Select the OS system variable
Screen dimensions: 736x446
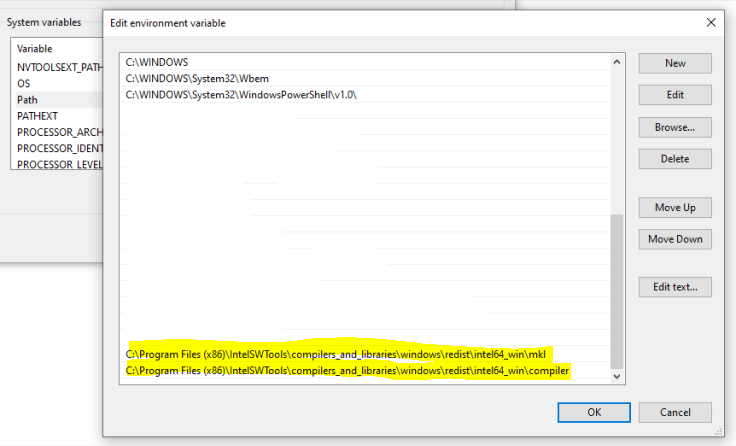(x=57, y=84)
